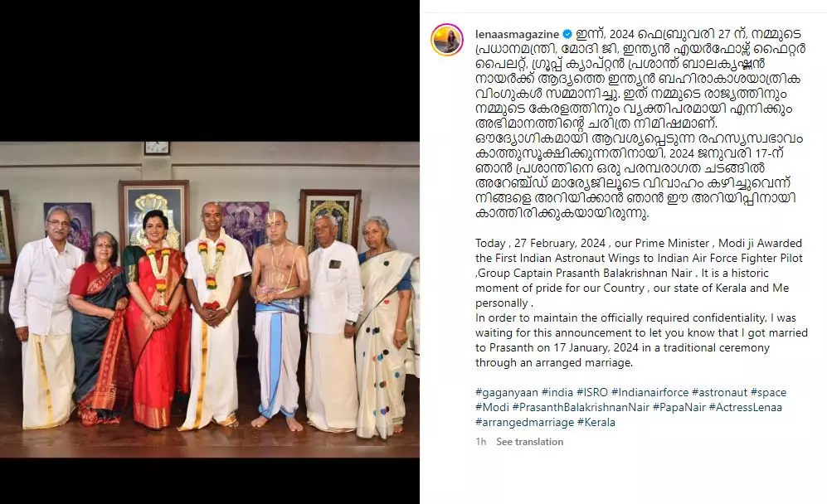Open the #Kerala hashtag
This screenshot has height=504, width=827.
coord(596,422)
